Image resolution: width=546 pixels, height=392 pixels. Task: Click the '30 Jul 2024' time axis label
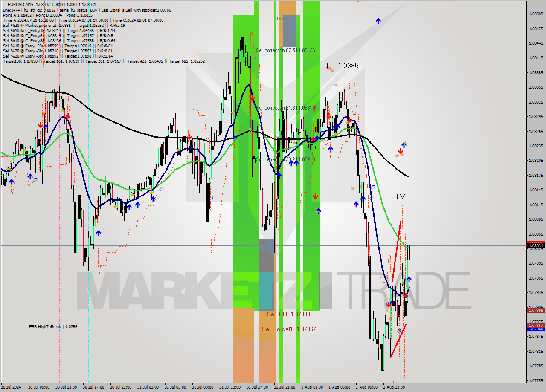pyautogui.click(x=12, y=387)
